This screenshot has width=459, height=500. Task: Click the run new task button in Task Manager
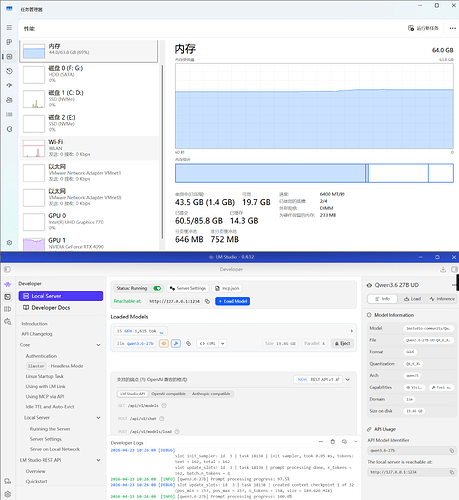[x=423, y=28]
